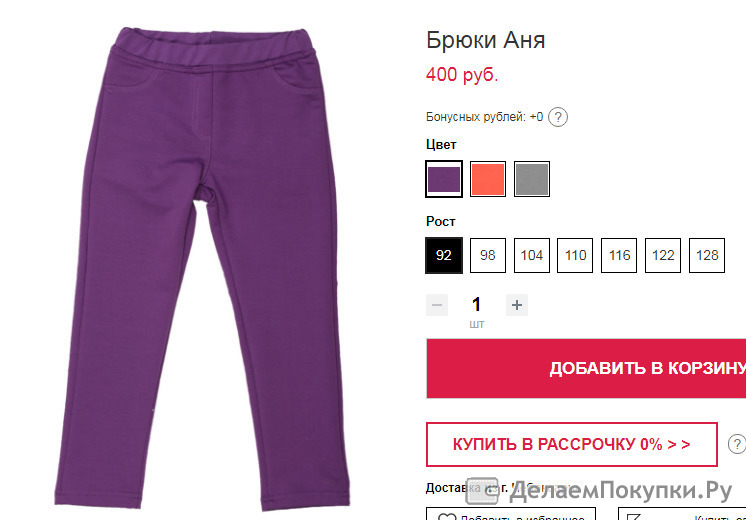The width and height of the screenshot is (746, 520).
Task: Click the bonus rubles help question icon
Action: [x=558, y=117]
